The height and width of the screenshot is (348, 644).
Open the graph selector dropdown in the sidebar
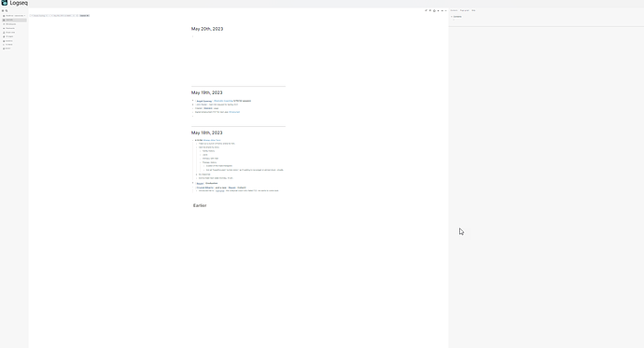[14, 16]
